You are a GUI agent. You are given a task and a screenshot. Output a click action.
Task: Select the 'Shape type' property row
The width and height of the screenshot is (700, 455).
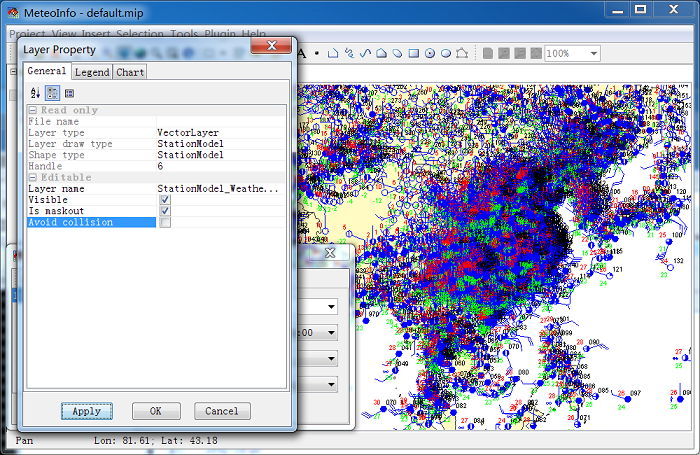[x=156, y=155]
